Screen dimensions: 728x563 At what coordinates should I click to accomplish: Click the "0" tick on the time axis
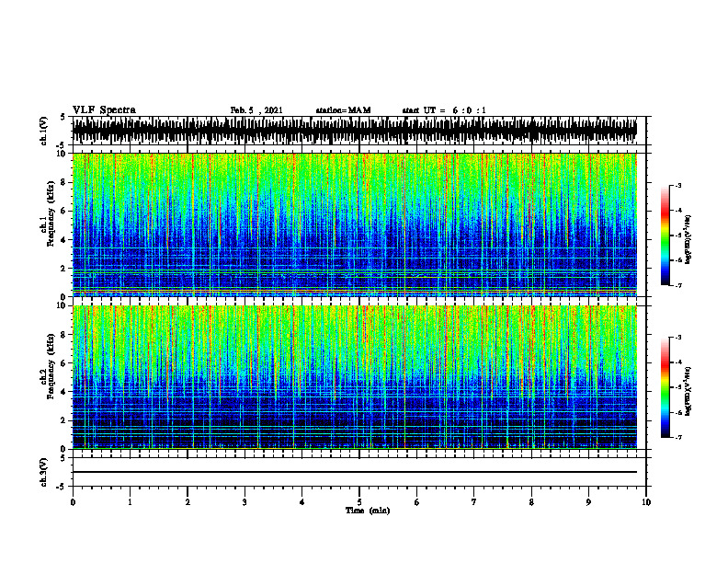73,502
